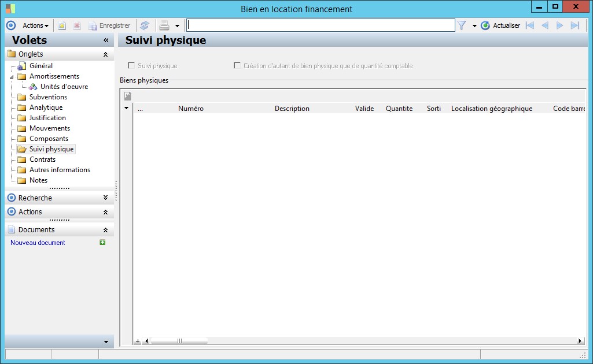Click the Actions toolbar circle icon
Screen dimensions: 593x364
(12, 25)
